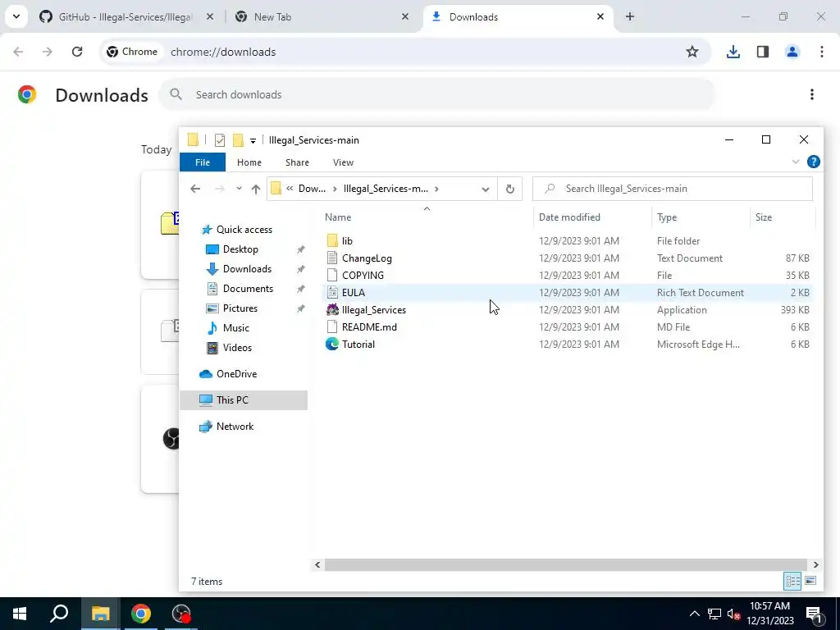Click the horizontal scrollbar track
This screenshot has height=630, width=840.
(x=566, y=564)
